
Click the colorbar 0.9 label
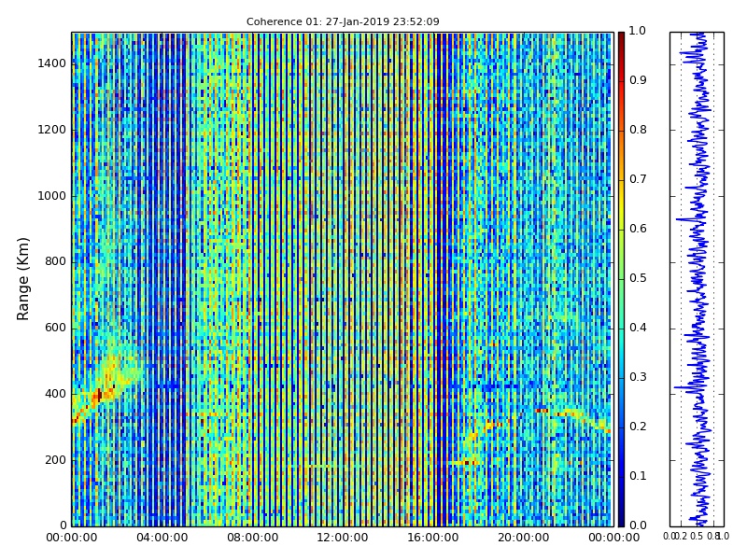click(638, 80)
